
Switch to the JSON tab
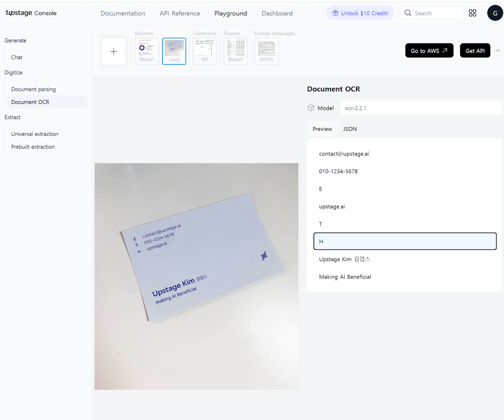(350, 129)
